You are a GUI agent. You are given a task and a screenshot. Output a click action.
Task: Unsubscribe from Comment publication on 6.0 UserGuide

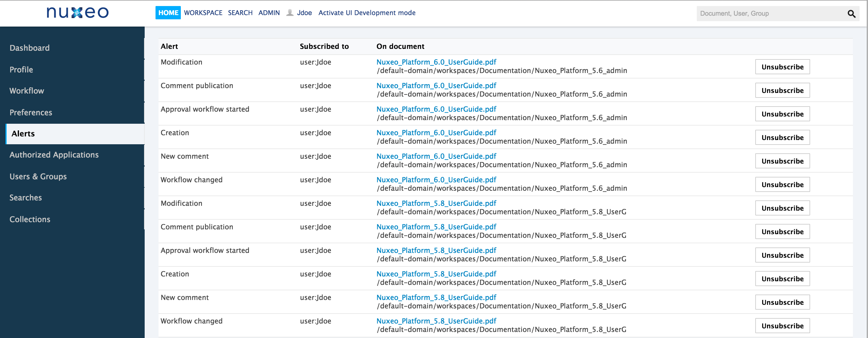[x=782, y=91]
